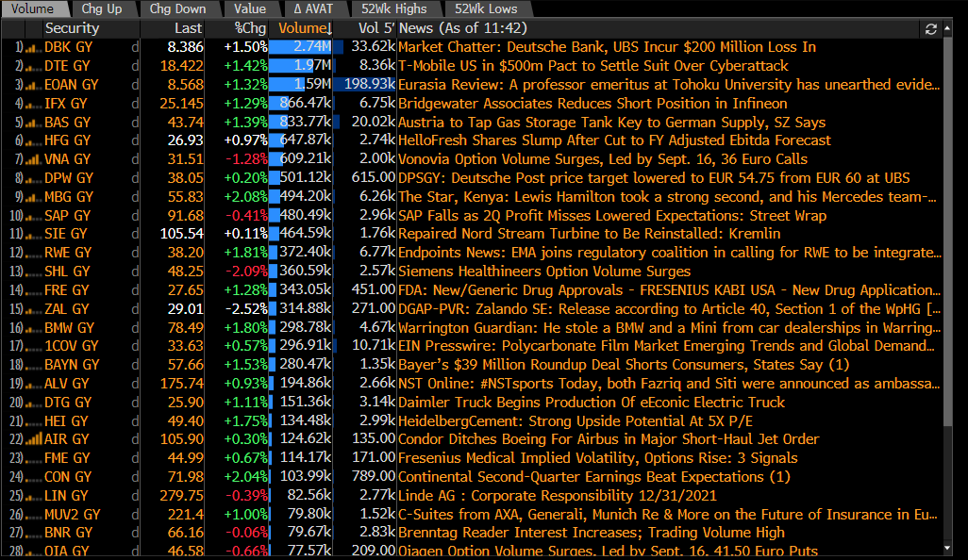Open the ALV GY chart icon
Image resolution: width=968 pixels, height=560 pixels.
click(x=33, y=385)
